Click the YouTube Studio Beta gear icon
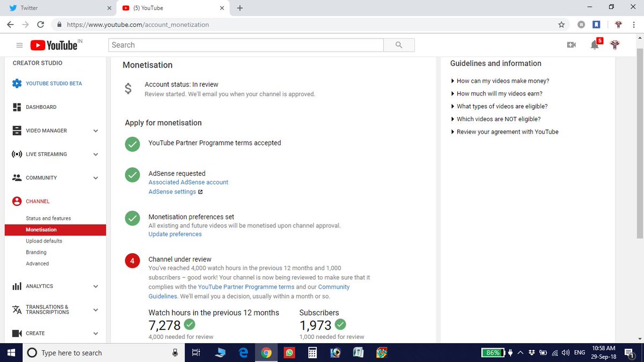Viewport: 644px width, 362px height. coord(17,84)
